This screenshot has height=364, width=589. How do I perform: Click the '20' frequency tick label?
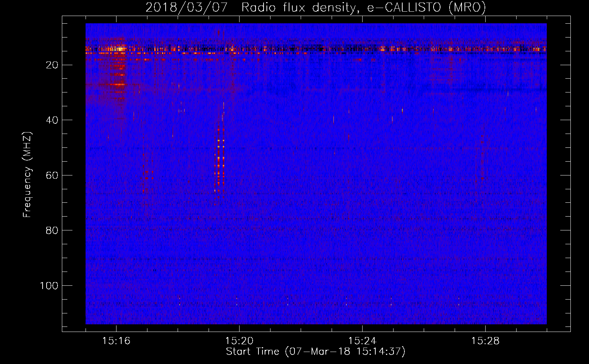point(52,65)
